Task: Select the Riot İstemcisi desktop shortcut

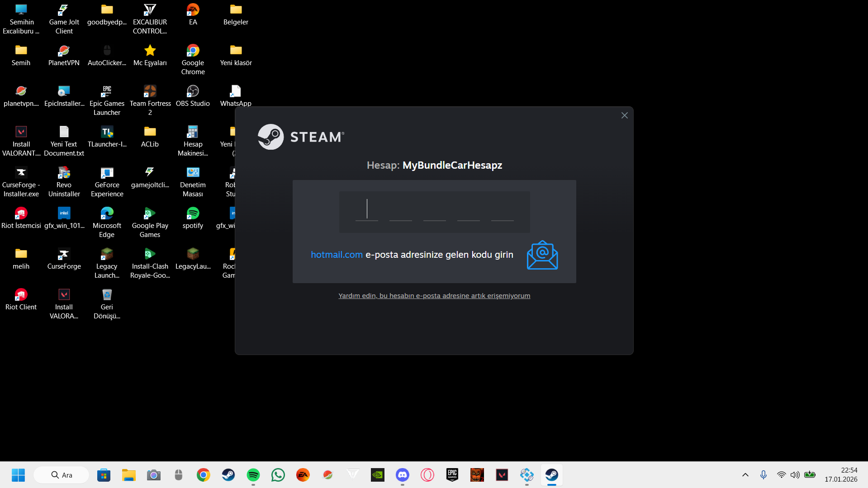Action: tap(21, 218)
